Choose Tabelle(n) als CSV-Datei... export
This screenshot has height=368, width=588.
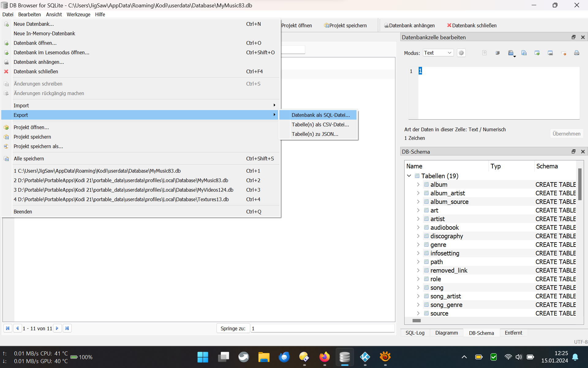(x=318, y=125)
